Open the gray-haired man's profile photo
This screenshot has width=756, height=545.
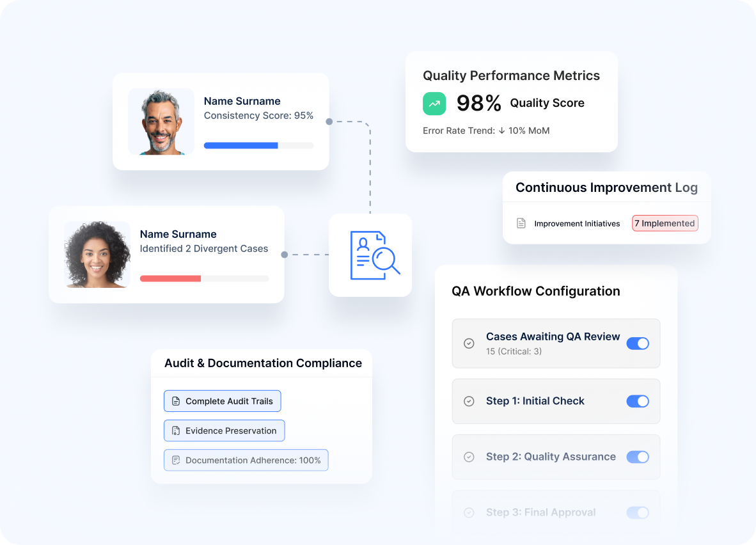pos(161,122)
